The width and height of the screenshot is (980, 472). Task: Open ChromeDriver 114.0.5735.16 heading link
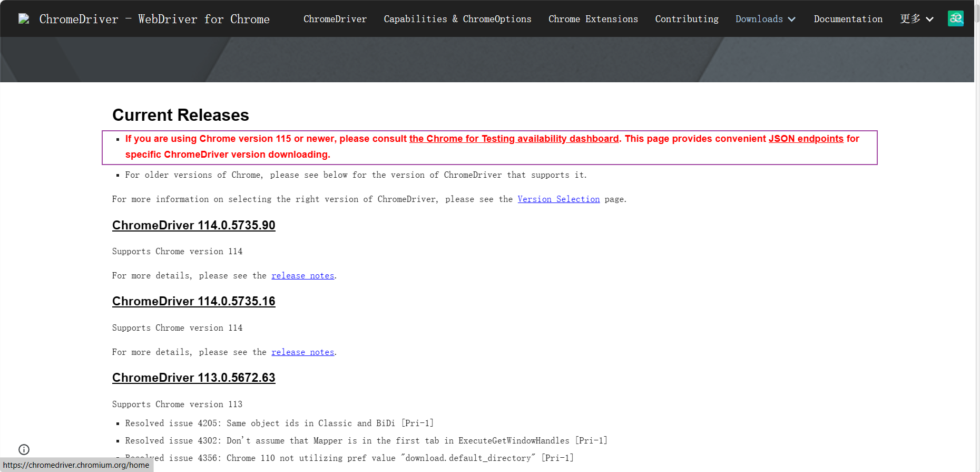click(x=193, y=301)
